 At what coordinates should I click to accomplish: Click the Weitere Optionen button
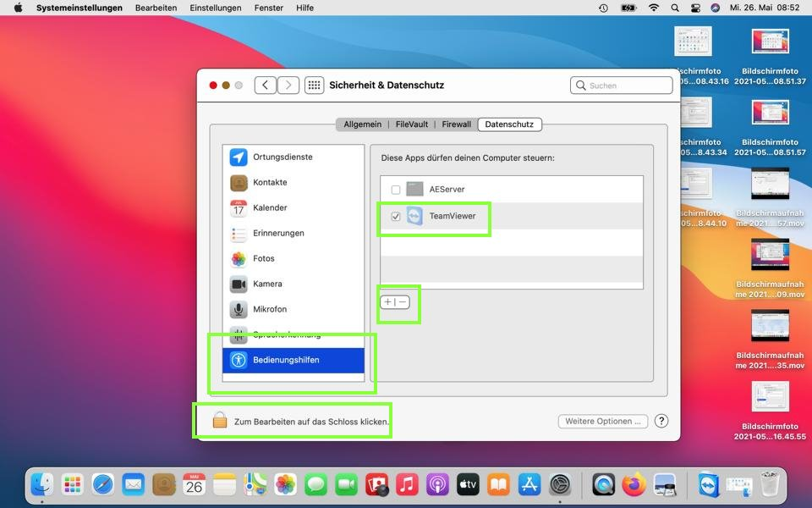pyautogui.click(x=603, y=421)
